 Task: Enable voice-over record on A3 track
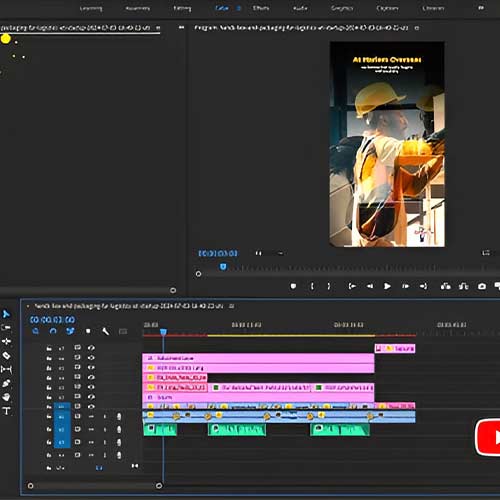(119, 442)
